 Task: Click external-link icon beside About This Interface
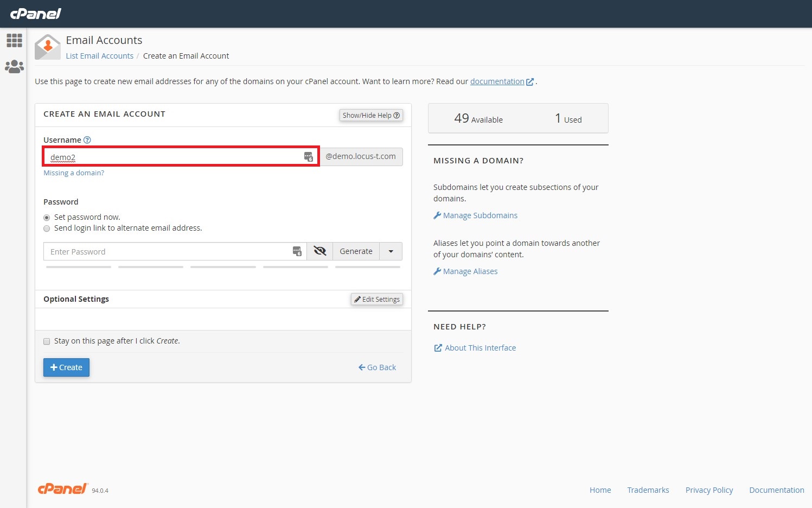click(x=438, y=348)
